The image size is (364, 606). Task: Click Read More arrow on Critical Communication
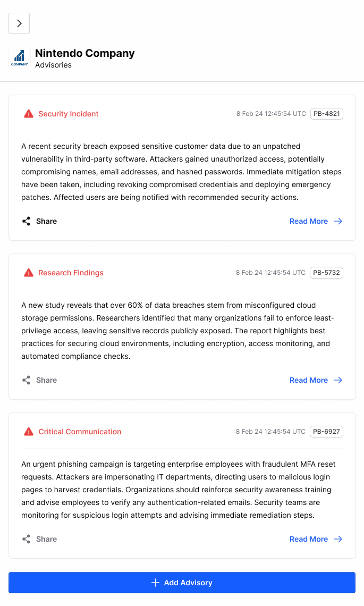coord(338,539)
